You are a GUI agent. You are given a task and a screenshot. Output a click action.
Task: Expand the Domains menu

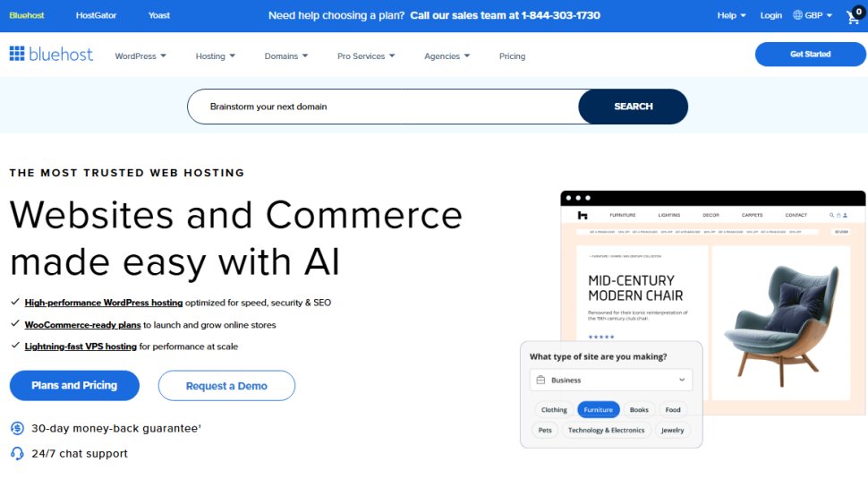click(x=286, y=56)
